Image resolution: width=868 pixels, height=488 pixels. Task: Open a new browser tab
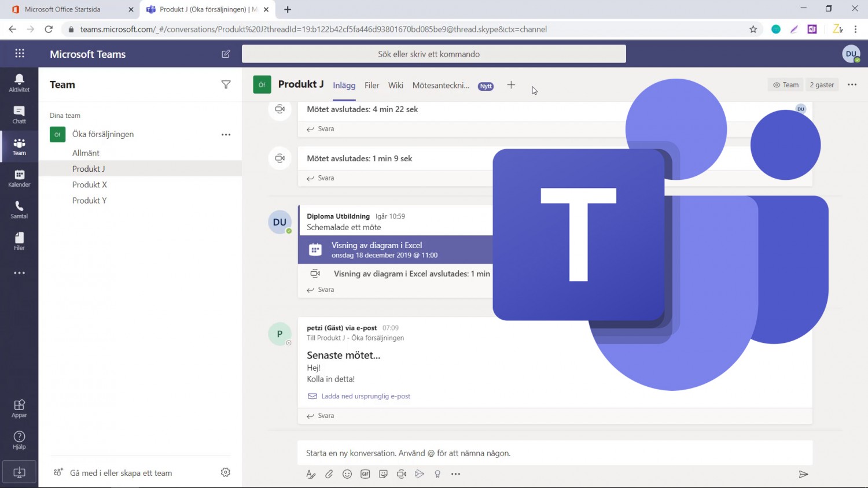click(x=288, y=9)
